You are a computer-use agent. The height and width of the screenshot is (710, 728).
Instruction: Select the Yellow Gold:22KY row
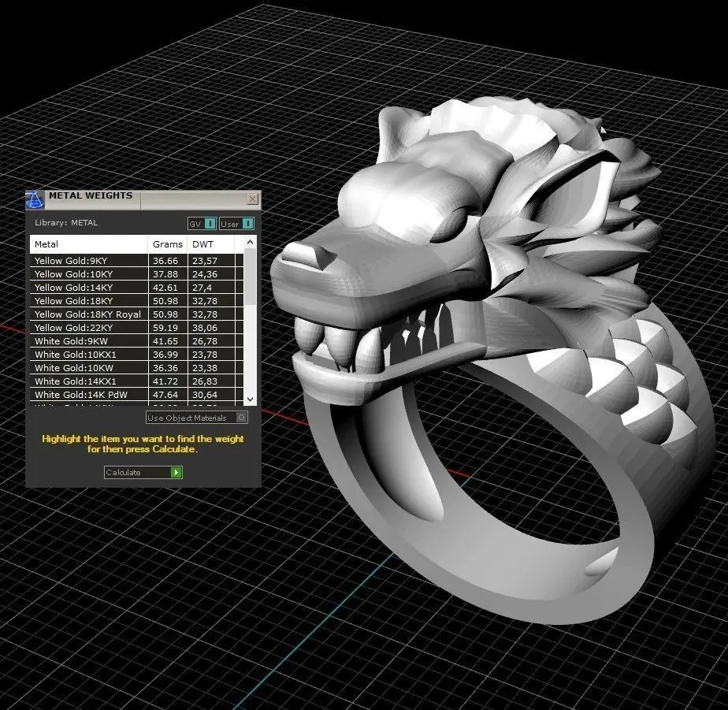[x=136, y=328]
